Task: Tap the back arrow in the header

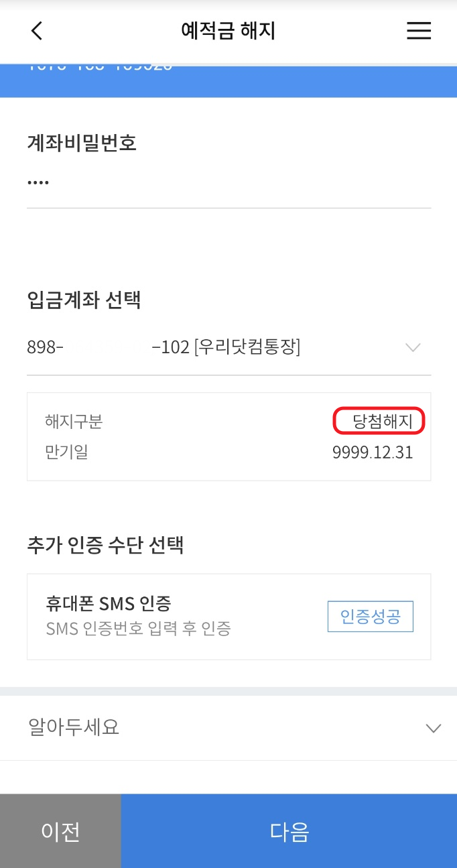Action: [37, 31]
